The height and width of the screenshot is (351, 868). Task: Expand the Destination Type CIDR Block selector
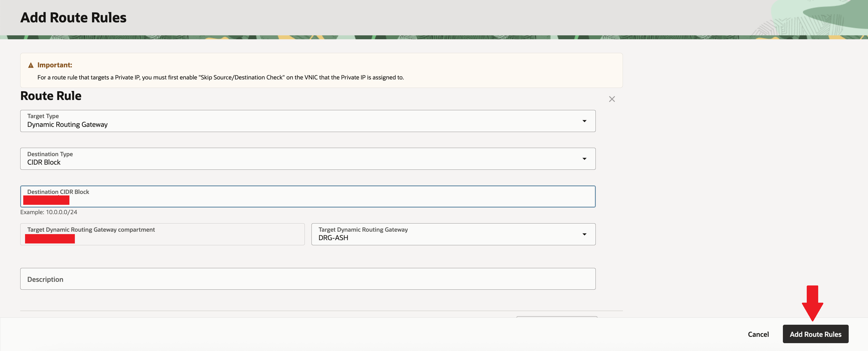point(303,159)
